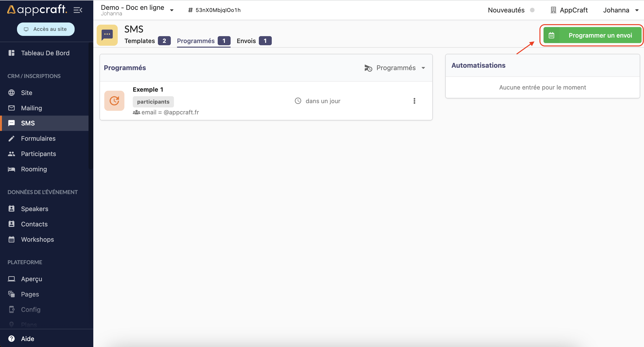Open Formulaires in the sidebar

[38, 138]
